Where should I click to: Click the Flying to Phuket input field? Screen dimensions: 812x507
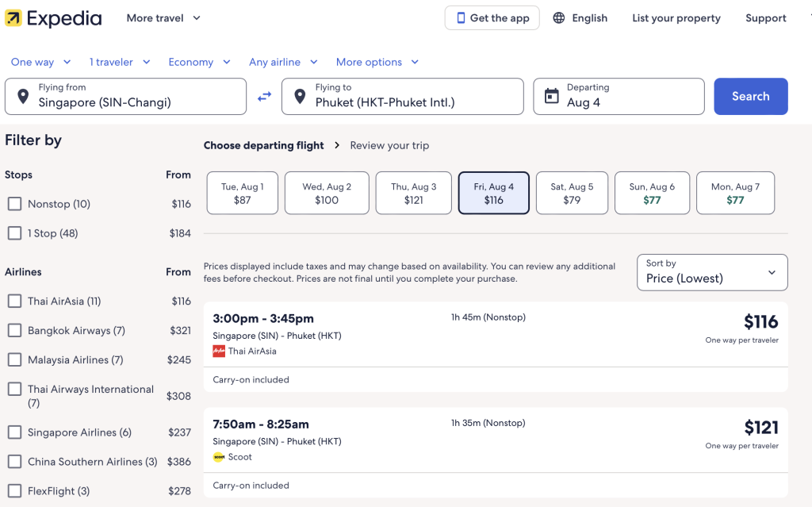coord(403,97)
